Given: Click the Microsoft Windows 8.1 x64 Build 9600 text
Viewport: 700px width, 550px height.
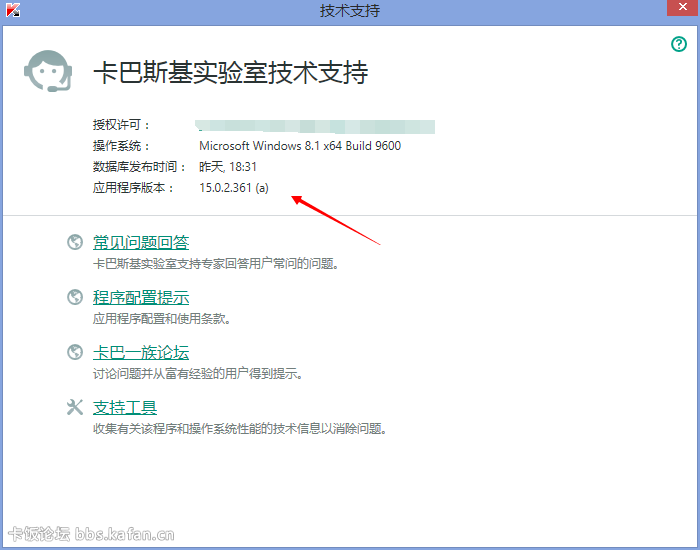Looking at the screenshot, I should (x=300, y=146).
